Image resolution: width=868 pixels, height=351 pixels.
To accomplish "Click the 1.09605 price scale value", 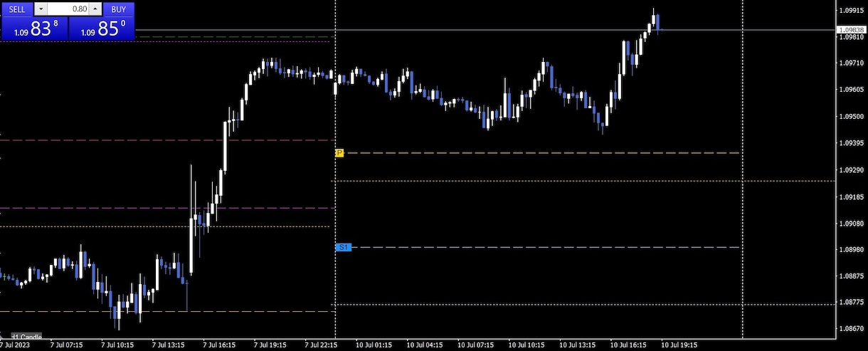I will tap(851, 90).
